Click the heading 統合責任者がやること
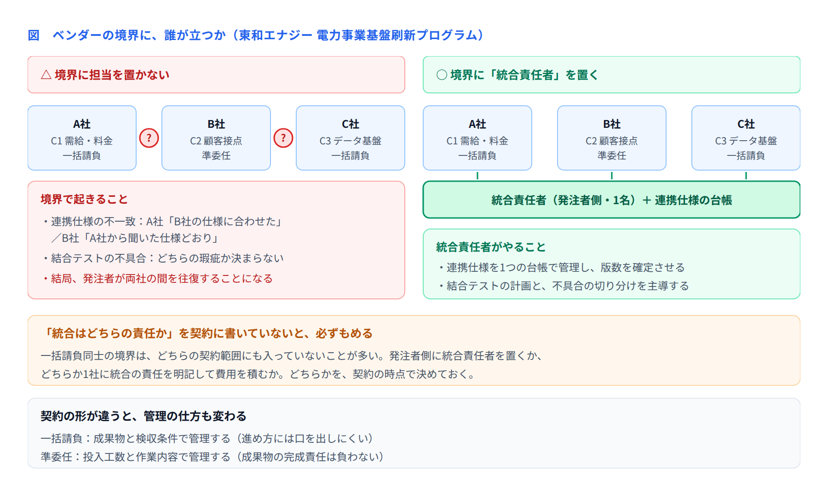Image resolution: width=828 pixels, height=504 pixels. tap(491, 247)
